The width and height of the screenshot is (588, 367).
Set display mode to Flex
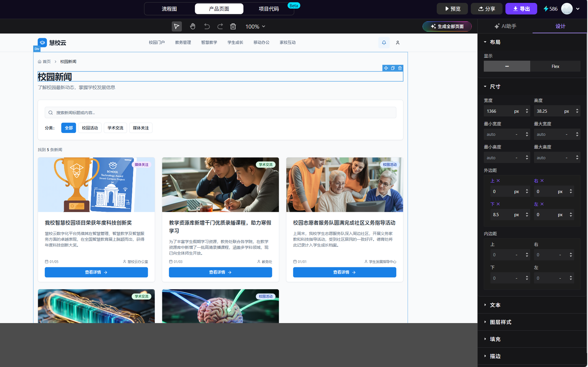coord(555,66)
